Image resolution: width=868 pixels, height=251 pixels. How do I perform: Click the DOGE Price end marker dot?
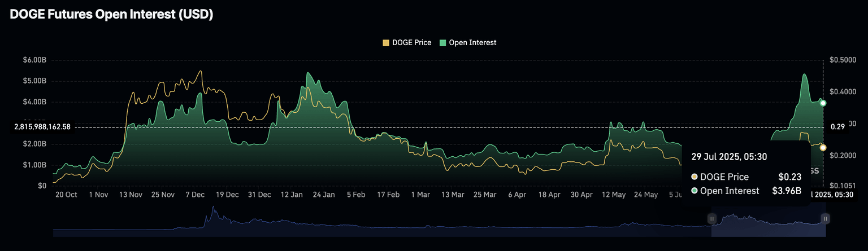coord(823,148)
